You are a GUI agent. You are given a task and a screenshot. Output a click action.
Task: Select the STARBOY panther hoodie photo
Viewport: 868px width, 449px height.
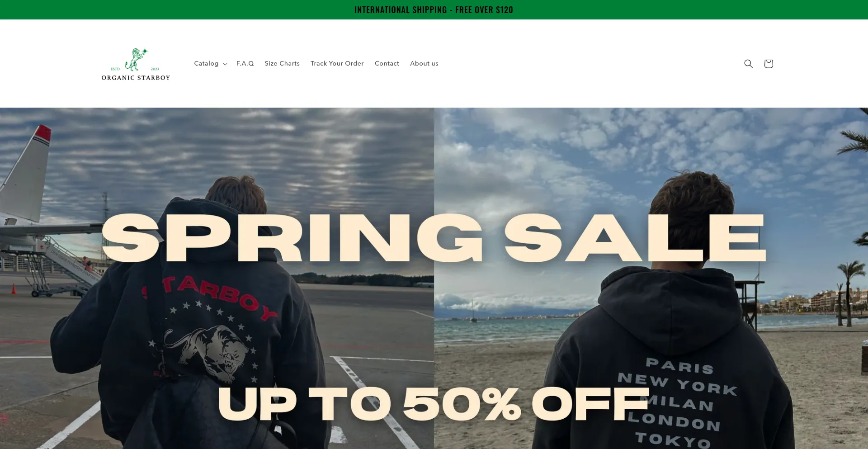click(x=217, y=278)
